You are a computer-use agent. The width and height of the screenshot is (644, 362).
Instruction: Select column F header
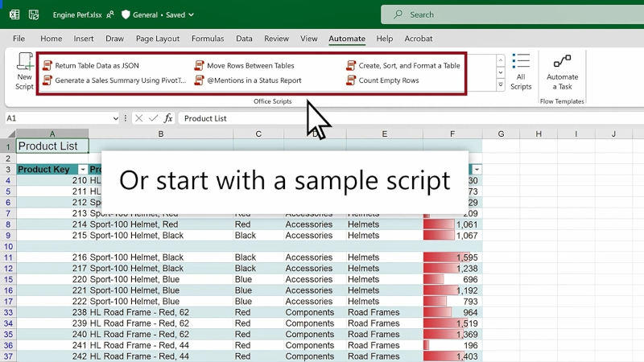[x=452, y=134]
